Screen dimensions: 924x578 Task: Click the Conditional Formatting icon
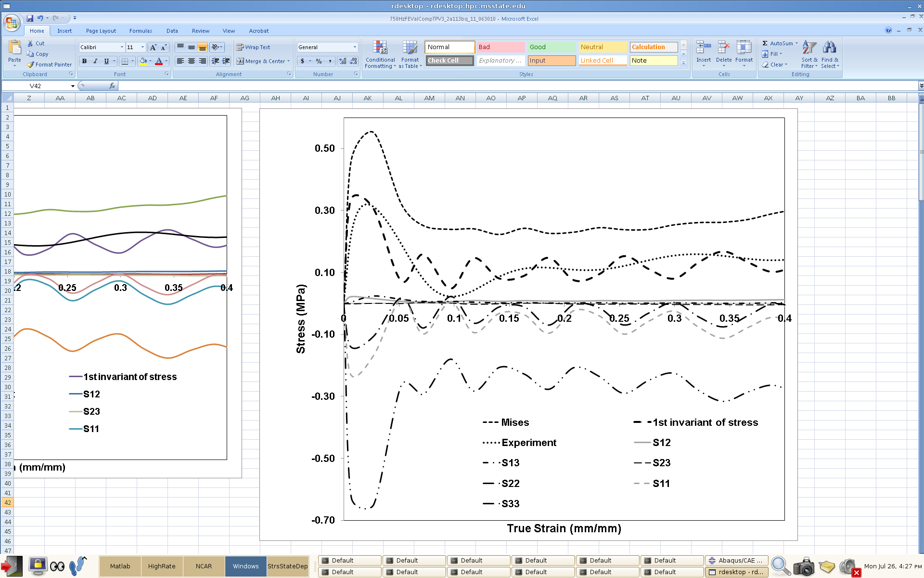coord(380,48)
